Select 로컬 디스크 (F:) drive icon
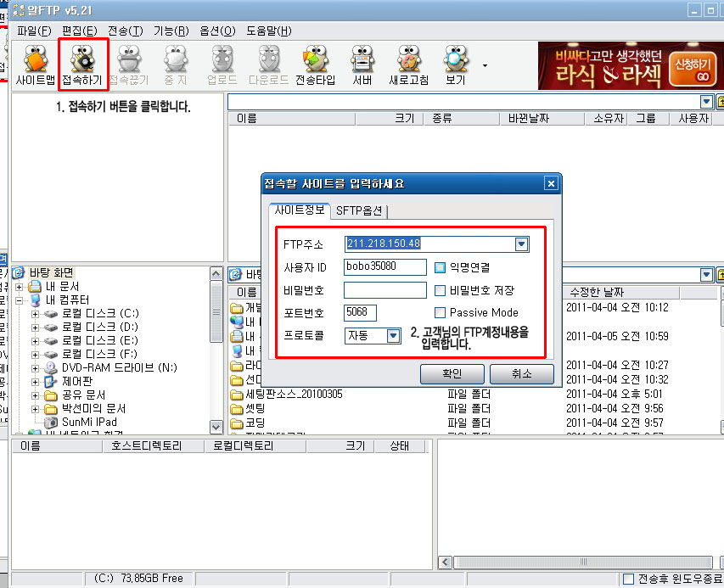The width and height of the screenshot is (724, 588). (x=51, y=355)
